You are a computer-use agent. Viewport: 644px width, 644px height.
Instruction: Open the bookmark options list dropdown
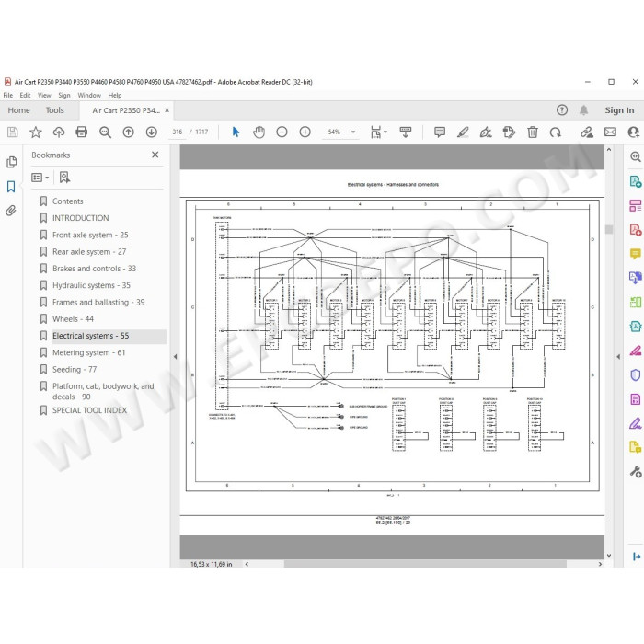pyautogui.click(x=40, y=178)
